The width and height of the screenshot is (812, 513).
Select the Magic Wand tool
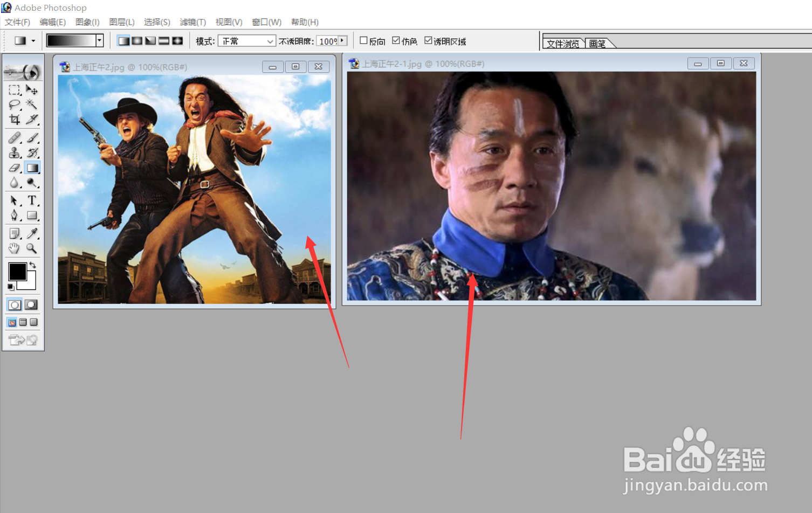click(32, 104)
